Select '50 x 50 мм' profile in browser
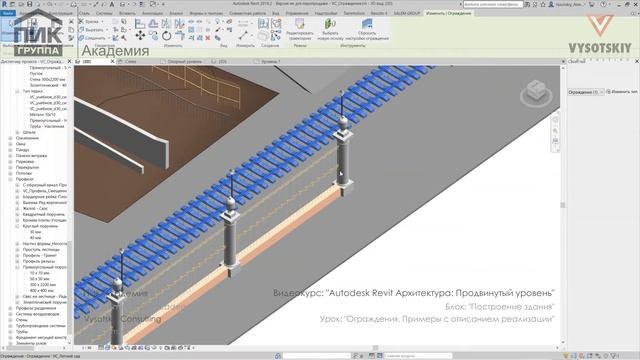 [40, 279]
